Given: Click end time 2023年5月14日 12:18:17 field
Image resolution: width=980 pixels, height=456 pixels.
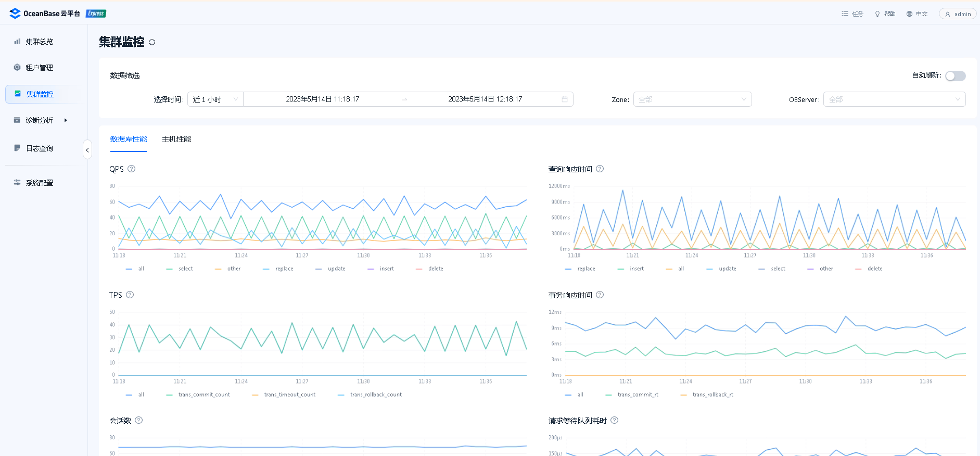Looking at the screenshot, I should [x=485, y=99].
